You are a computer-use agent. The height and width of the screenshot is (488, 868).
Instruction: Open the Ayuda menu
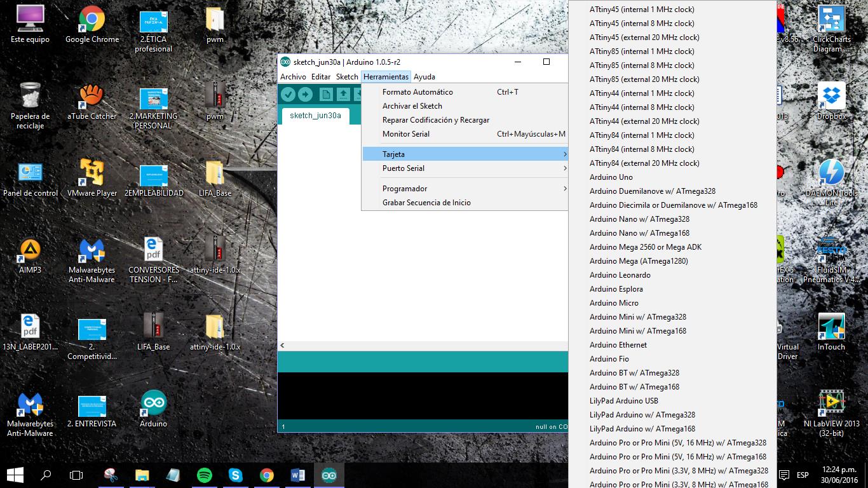(x=424, y=77)
